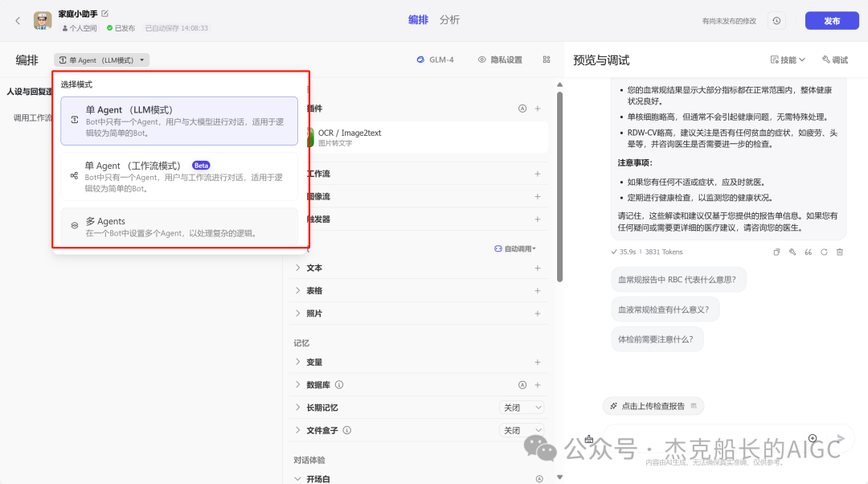
Task: Click the grid layout icon beside 隐私设置
Action: coord(547,59)
